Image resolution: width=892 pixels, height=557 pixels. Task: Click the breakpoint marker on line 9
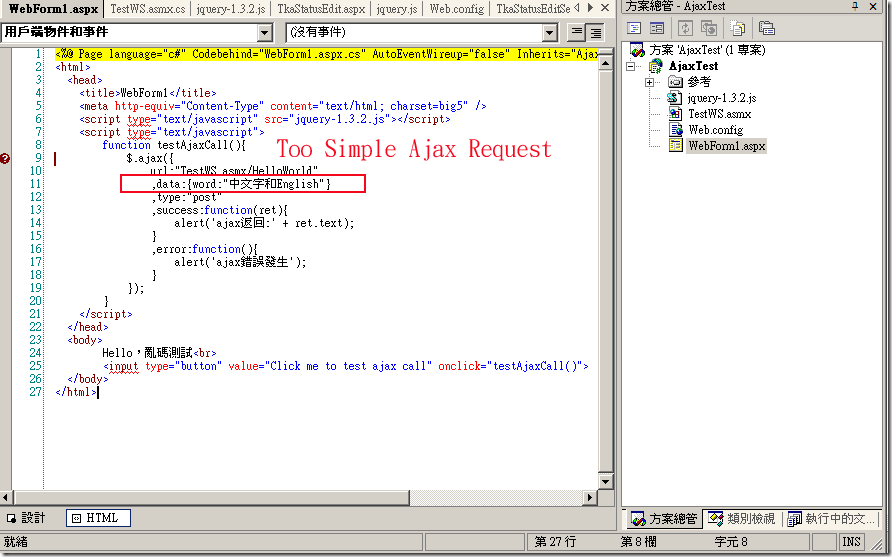(5, 158)
